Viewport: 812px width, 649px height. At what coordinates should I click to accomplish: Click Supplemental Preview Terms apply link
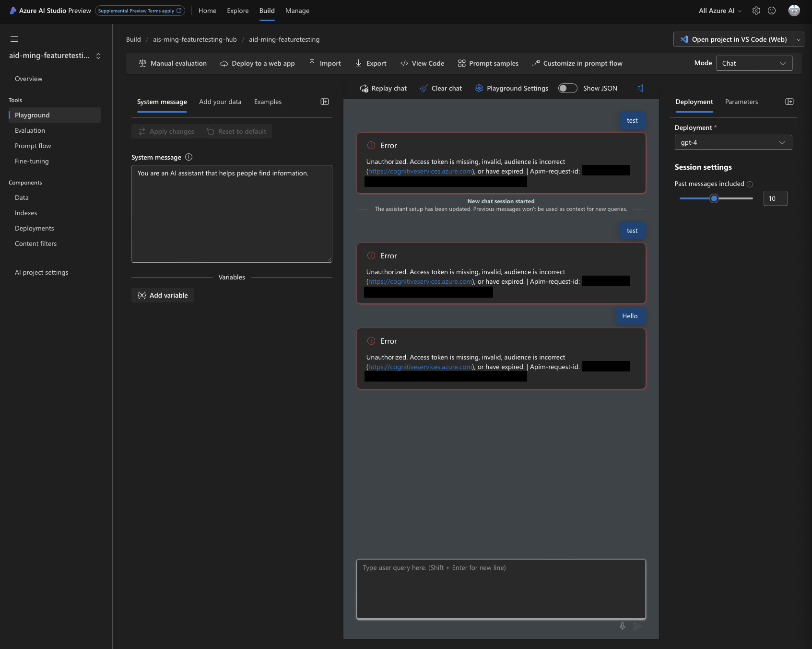140,11
